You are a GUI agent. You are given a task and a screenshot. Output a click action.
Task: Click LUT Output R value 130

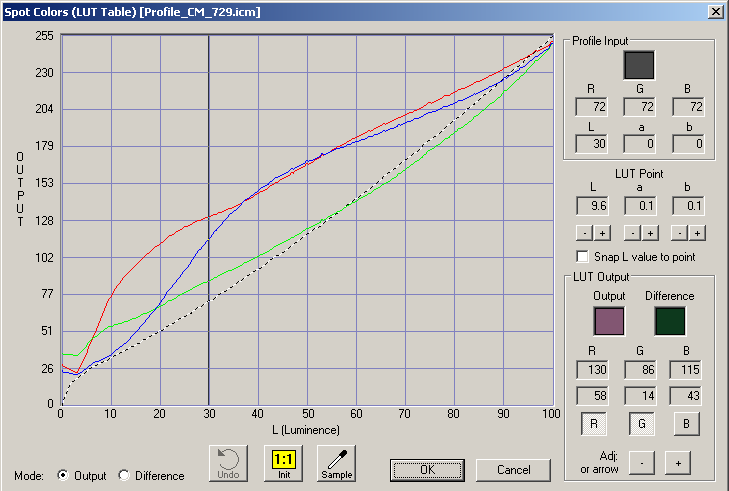[x=592, y=370]
